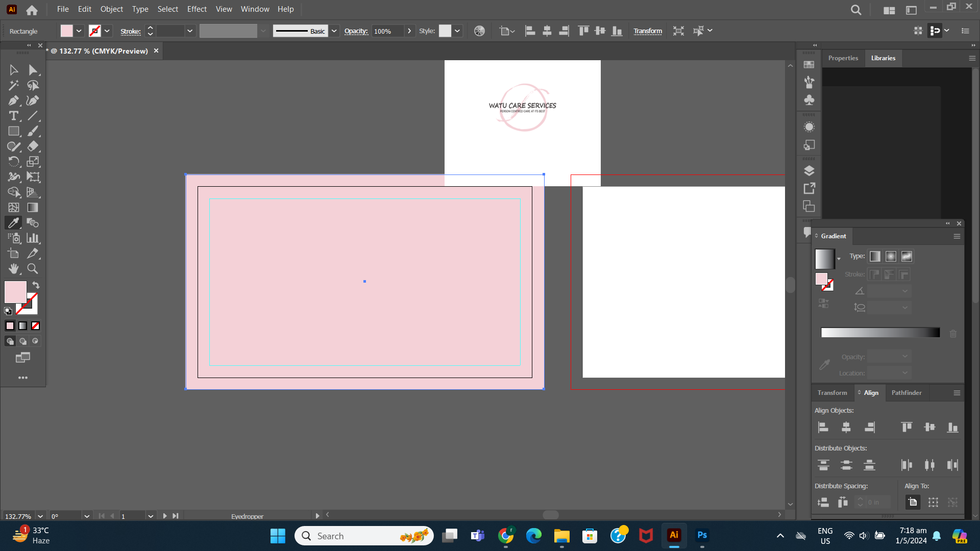Expand the variable width profile dropdown

[x=262, y=31]
